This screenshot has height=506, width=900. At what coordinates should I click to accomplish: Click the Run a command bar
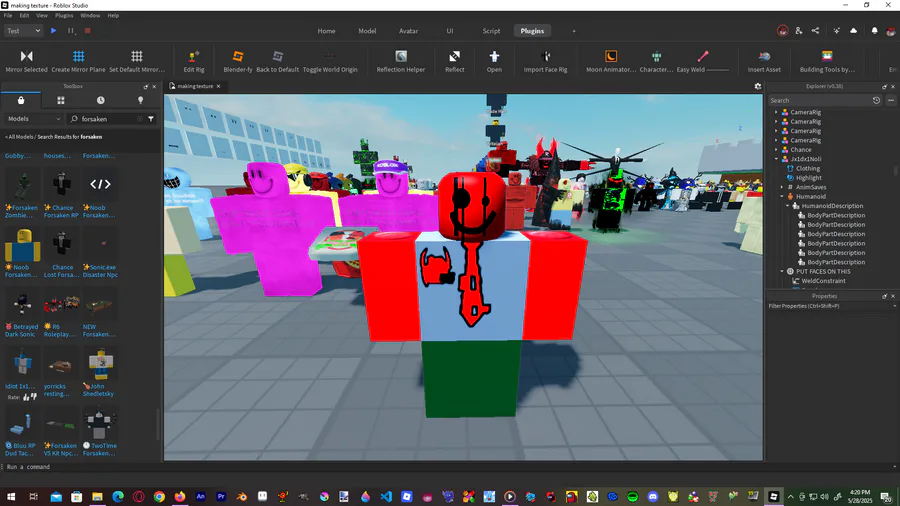coord(448,467)
